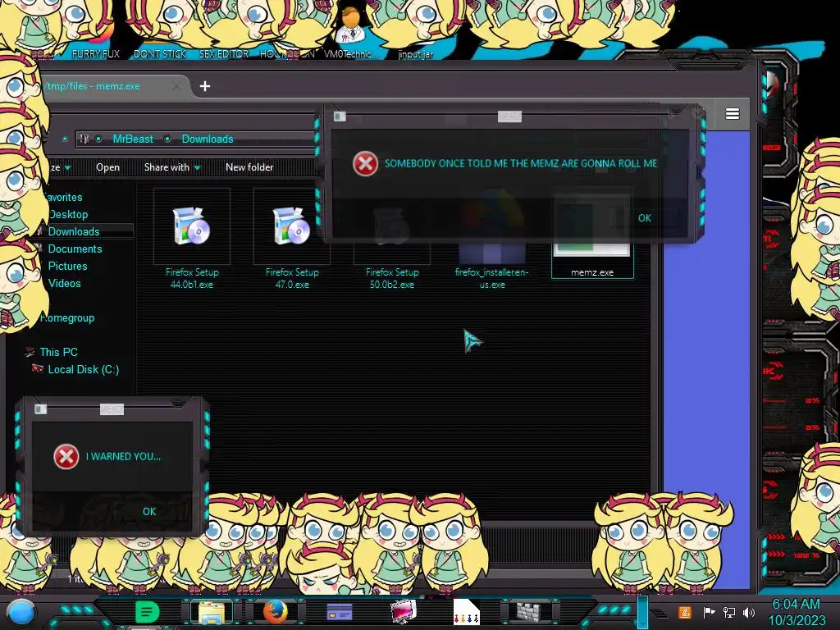Click the SOMEBODY ONCE TOLD ME message text
The image size is (840, 630).
click(x=521, y=163)
